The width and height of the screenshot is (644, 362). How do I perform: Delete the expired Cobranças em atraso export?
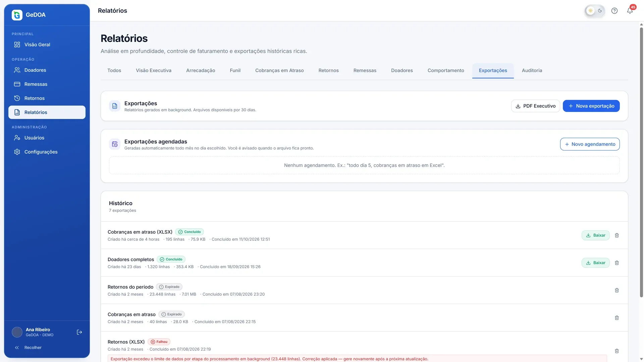point(616,318)
